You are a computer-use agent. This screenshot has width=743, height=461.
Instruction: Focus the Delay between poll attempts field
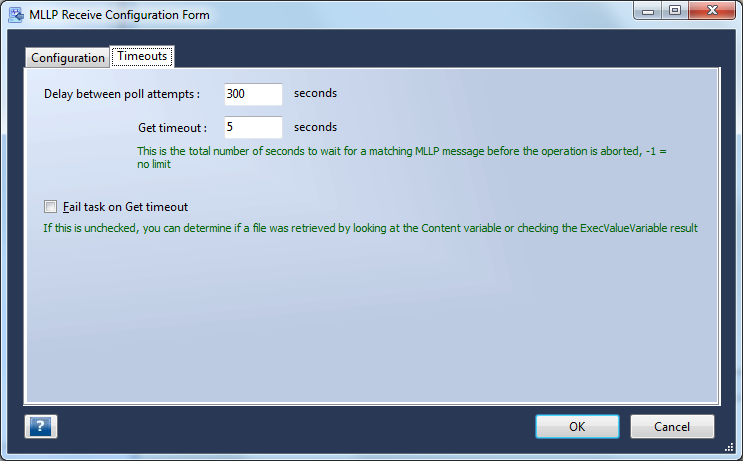pyautogui.click(x=254, y=94)
